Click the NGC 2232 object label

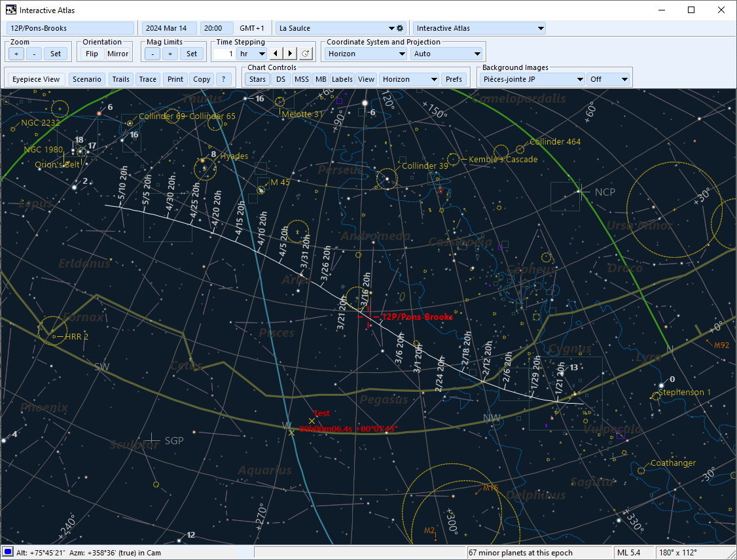pyautogui.click(x=41, y=122)
